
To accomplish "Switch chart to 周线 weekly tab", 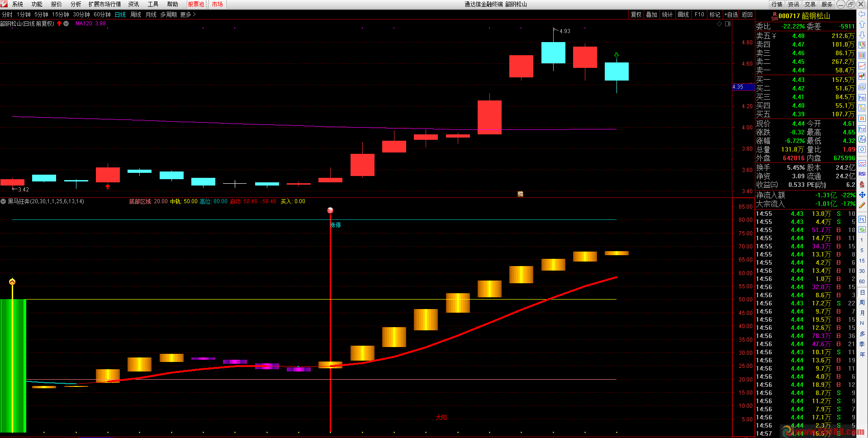I will pyautogui.click(x=136, y=14).
